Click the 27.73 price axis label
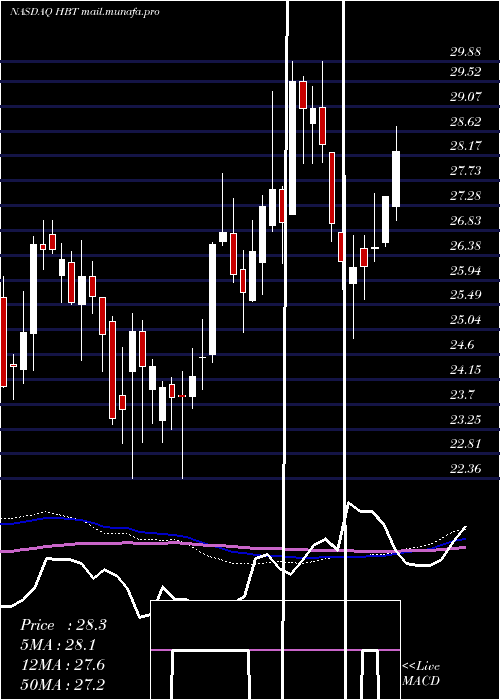The width and height of the screenshot is (500, 700). 466,171
